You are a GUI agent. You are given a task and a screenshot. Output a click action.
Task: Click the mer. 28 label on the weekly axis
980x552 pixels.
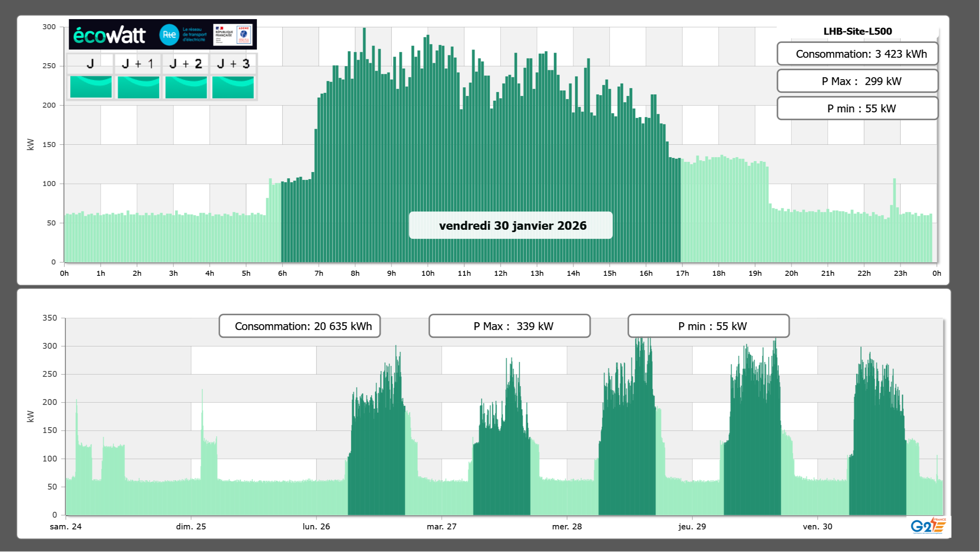click(x=567, y=527)
